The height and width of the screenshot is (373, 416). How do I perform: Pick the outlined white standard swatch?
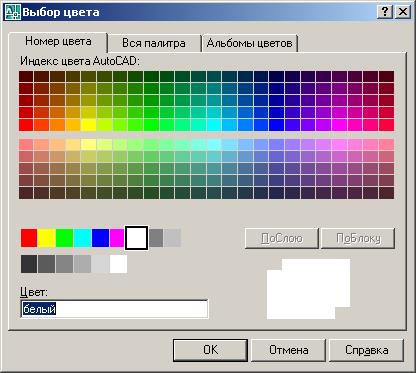coord(136,238)
